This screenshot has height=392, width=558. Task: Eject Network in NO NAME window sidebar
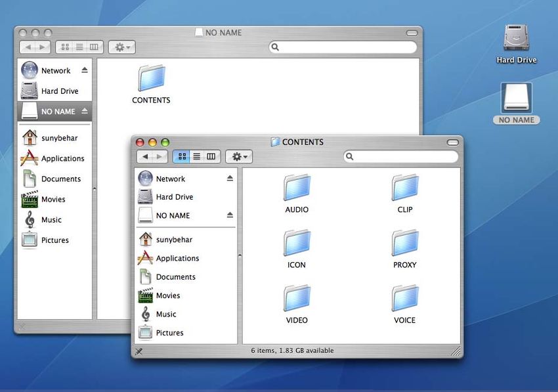(x=84, y=70)
